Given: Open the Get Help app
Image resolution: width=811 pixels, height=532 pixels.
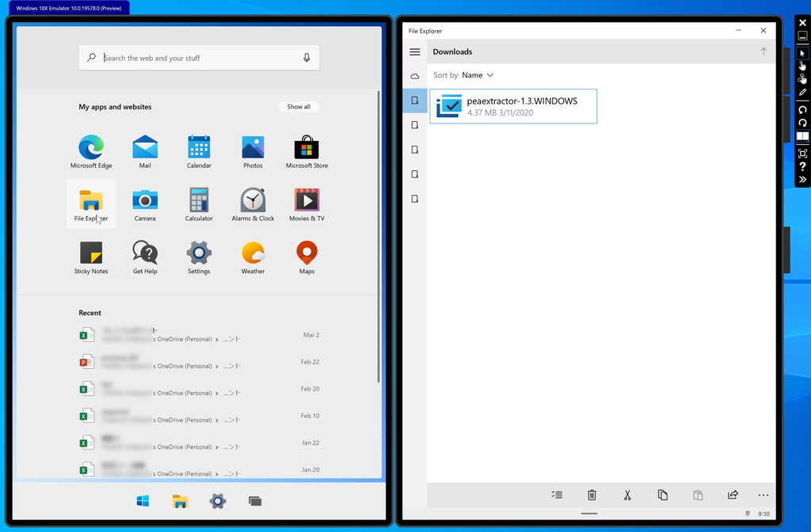Looking at the screenshot, I should coord(145,257).
